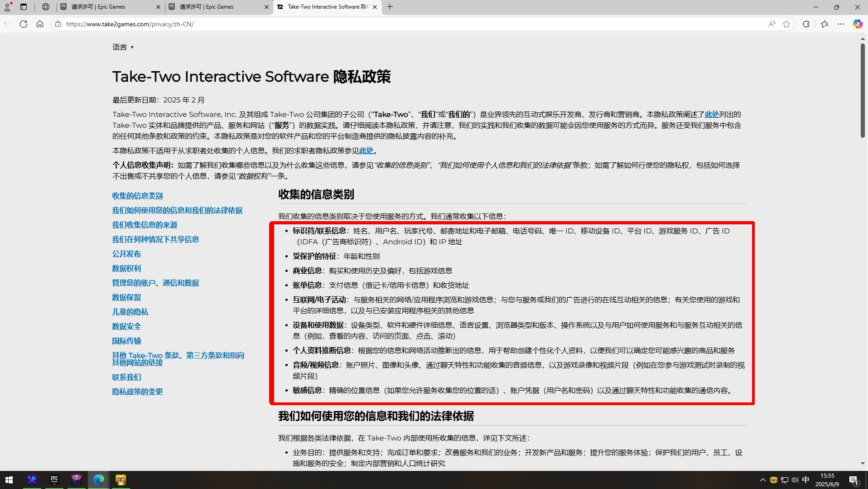Click the scrollbar up arrow

point(863,39)
